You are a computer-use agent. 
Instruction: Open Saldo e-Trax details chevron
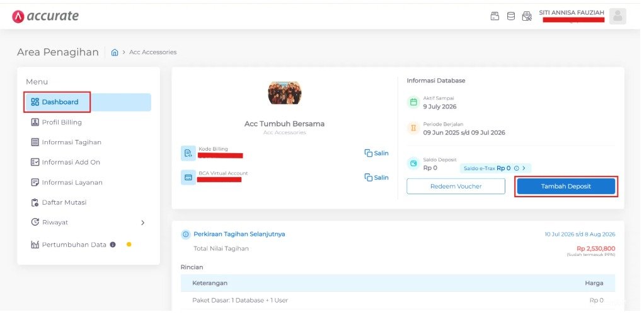point(524,168)
